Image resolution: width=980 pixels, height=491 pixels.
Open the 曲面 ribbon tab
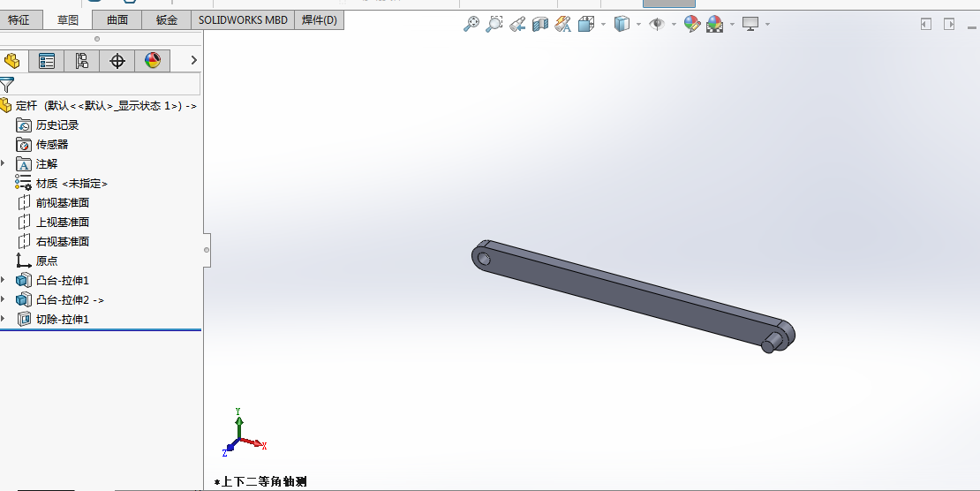[117, 20]
